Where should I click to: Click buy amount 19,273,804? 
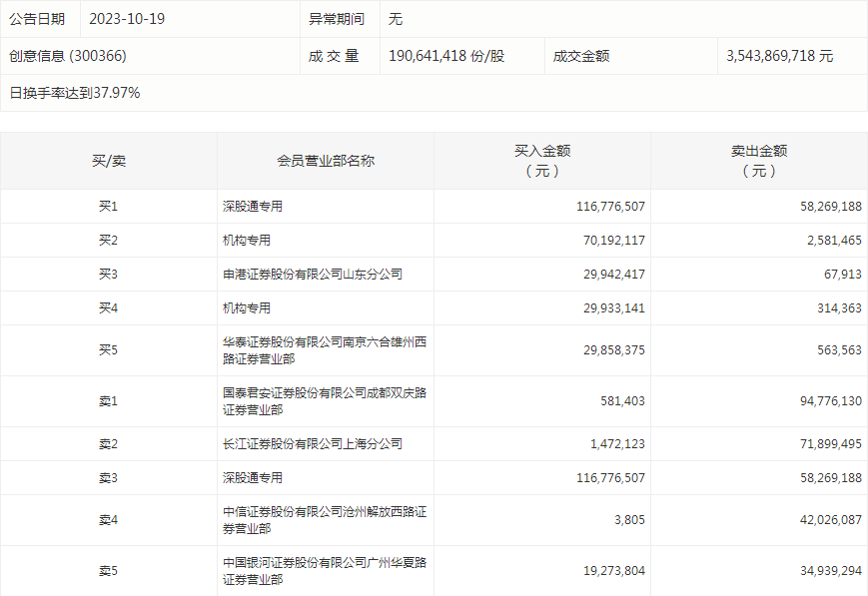click(614, 571)
